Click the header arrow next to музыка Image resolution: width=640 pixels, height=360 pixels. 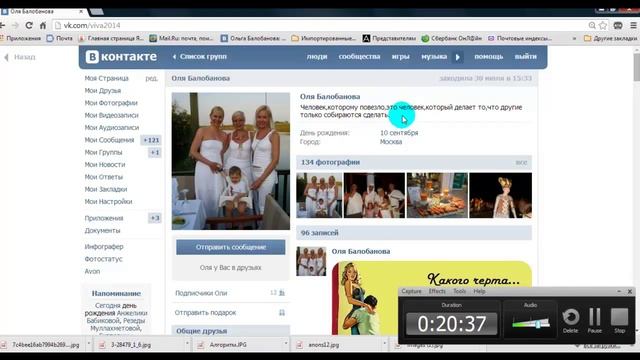click(457, 57)
